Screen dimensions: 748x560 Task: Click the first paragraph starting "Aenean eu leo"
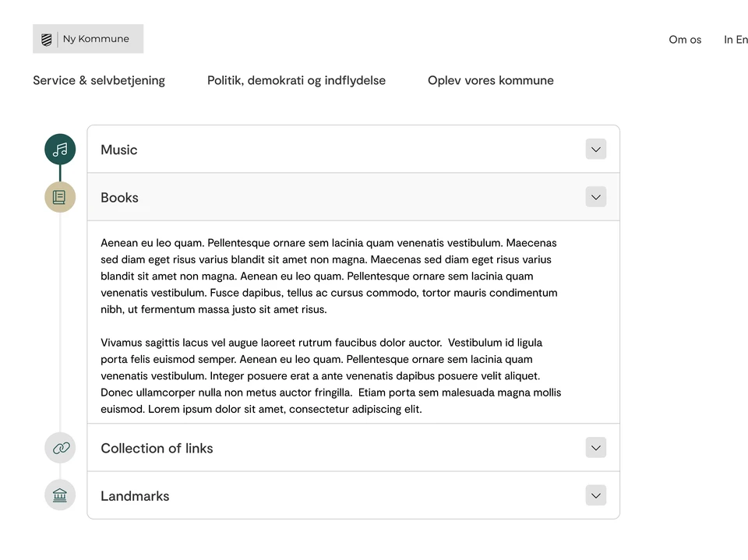pos(330,276)
